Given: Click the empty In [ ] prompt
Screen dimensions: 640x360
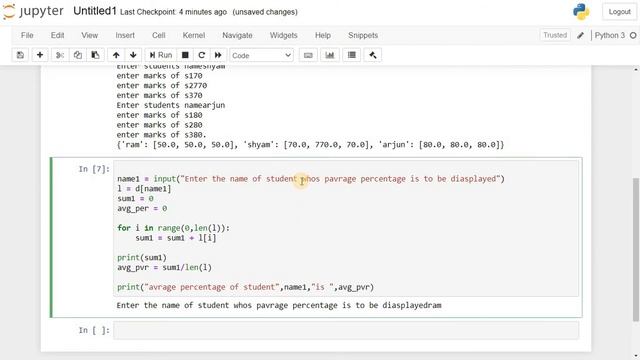Looking at the screenshot, I should (x=94, y=330).
